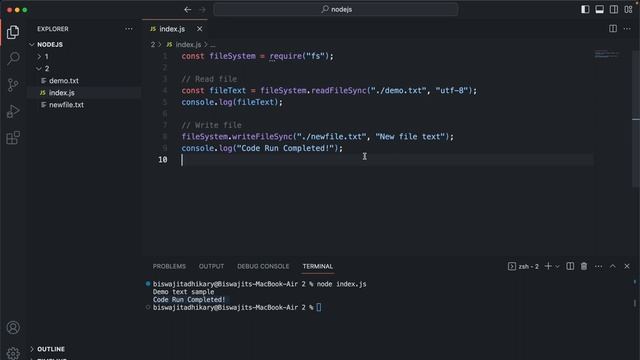
Task: Select the index.js editor tab
Action: pyautogui.click(x=175, y=29)
